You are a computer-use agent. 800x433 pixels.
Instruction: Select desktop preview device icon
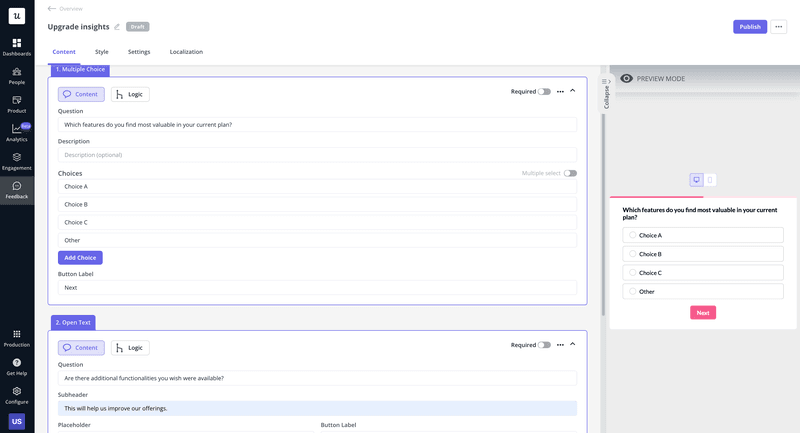point(697,180)
